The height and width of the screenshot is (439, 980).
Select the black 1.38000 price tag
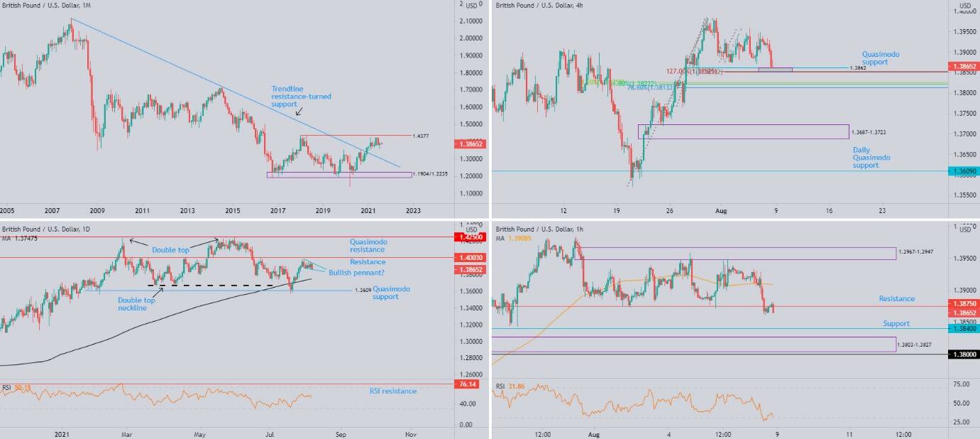(x=964, y=354)
